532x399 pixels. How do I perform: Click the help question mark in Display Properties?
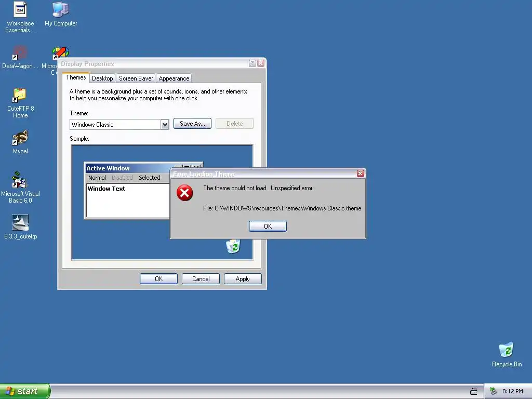pyautogui.click(x=252, y=63)
